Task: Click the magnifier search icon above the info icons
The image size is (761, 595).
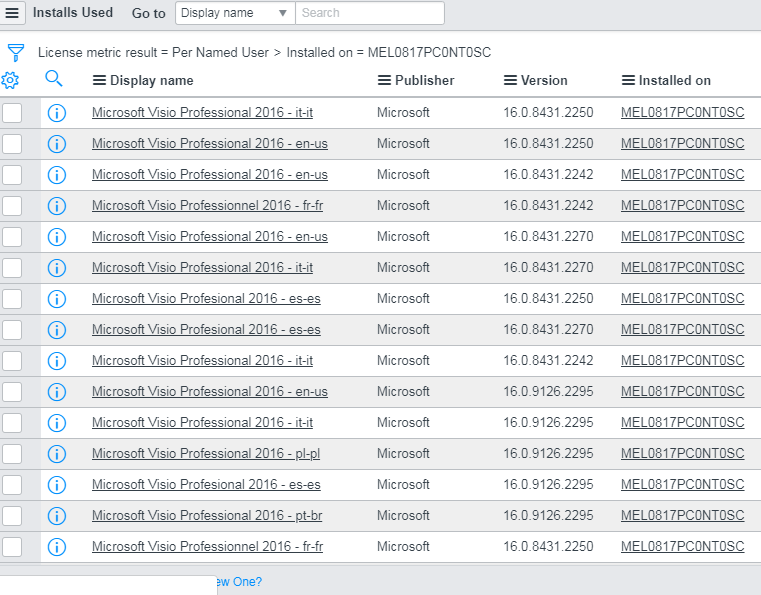Action: (54, 78)
